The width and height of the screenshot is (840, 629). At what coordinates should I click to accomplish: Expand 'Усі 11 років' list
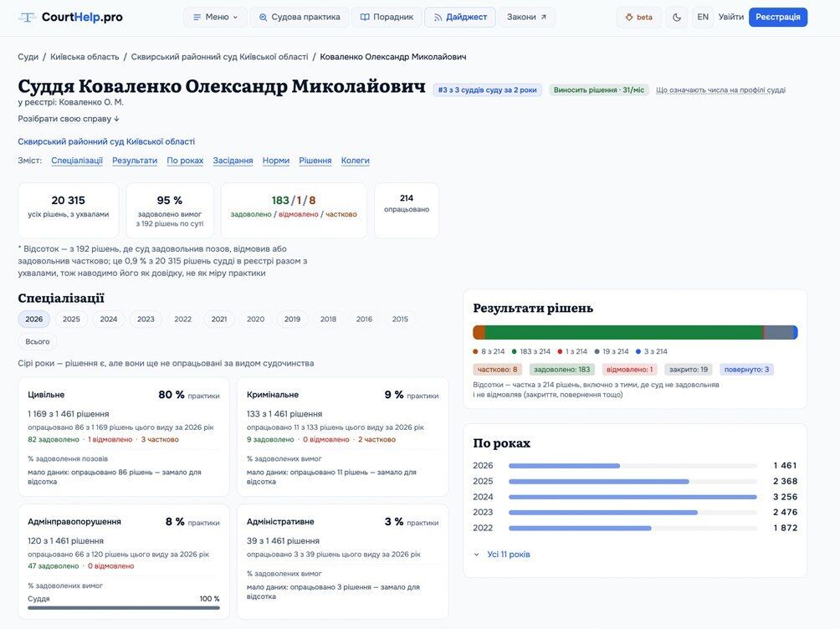502,555
